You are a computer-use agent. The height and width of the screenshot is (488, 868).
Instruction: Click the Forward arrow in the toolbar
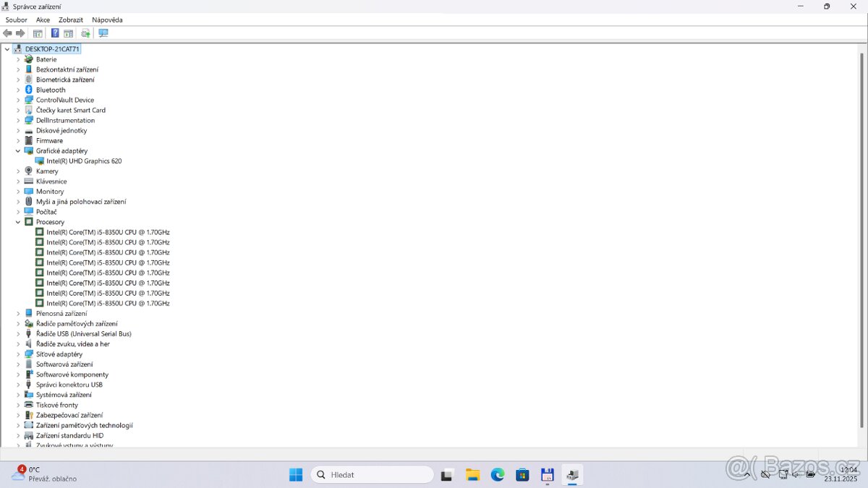coord(20,33)
